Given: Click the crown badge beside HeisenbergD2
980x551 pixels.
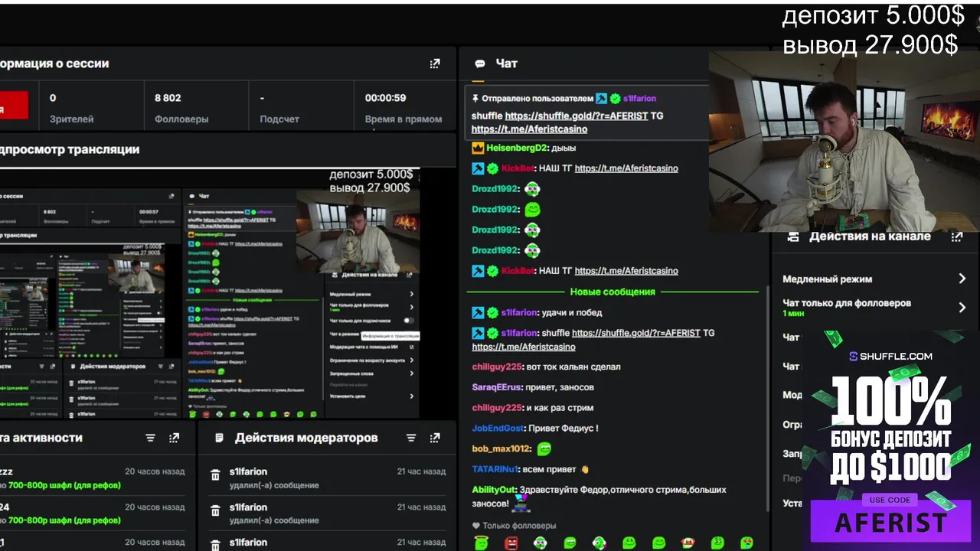Looking at the screenshot, I should (478, 148).
